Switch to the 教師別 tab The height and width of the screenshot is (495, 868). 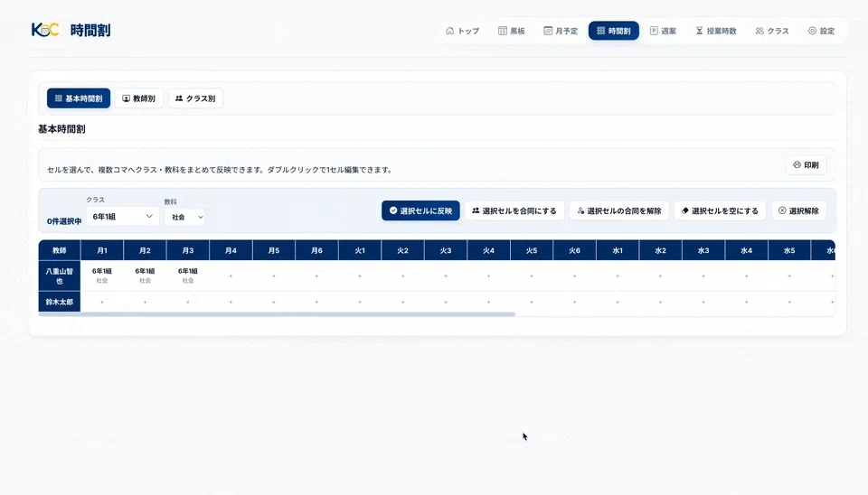[138, 98]
